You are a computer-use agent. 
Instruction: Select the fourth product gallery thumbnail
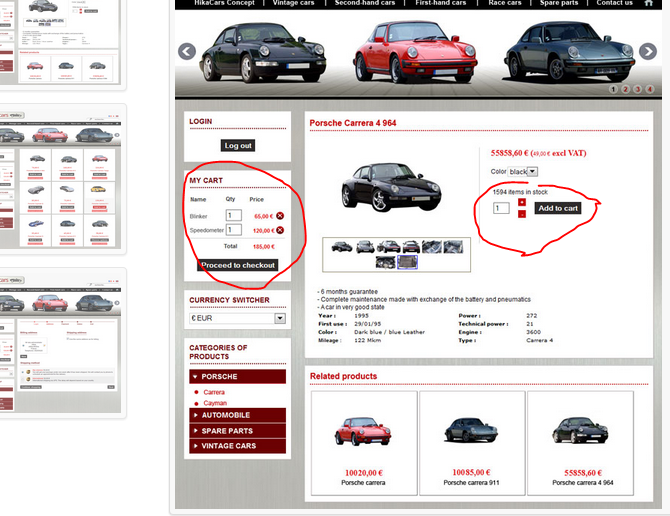(x=411, y=246)
